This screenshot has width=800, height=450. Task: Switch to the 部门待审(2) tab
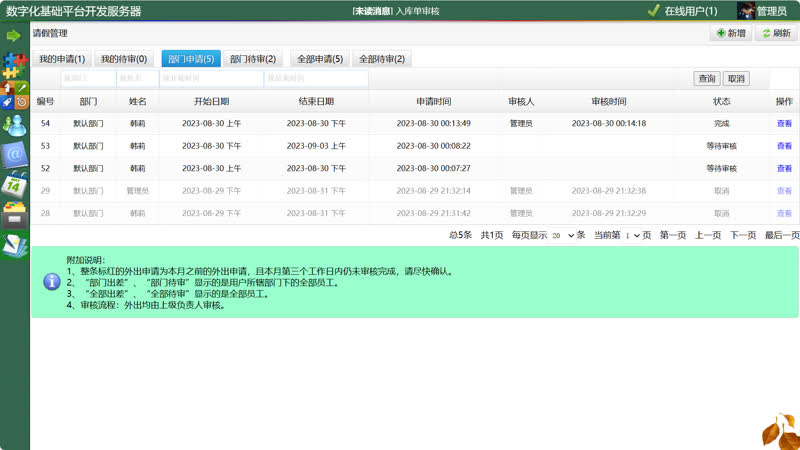pos(253,59)
